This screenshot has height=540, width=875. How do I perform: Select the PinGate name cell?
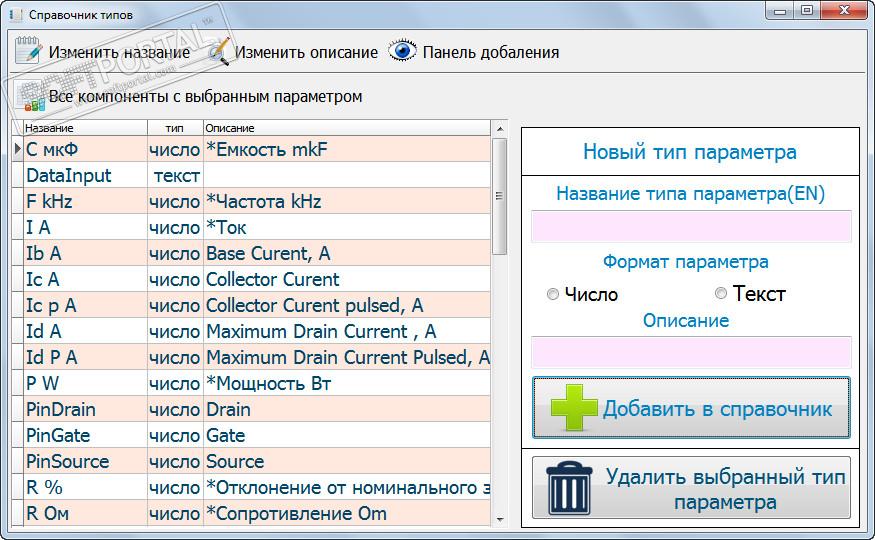click(x=85, y=435)
